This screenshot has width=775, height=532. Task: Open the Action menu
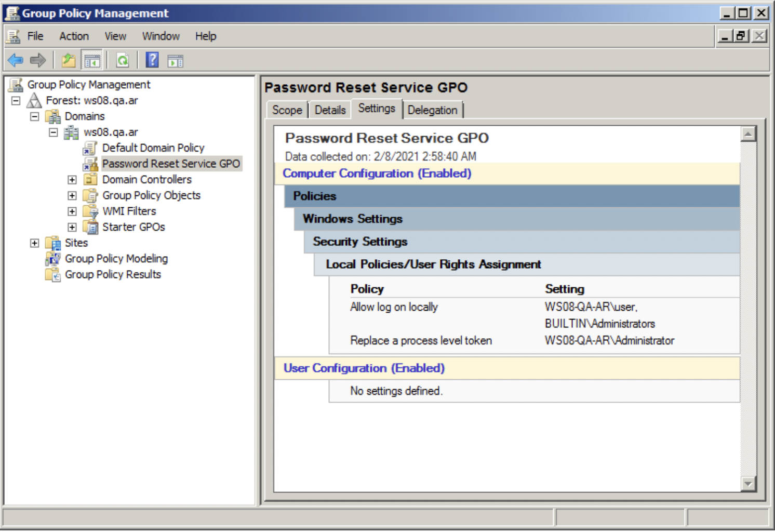tap(74, 36)
